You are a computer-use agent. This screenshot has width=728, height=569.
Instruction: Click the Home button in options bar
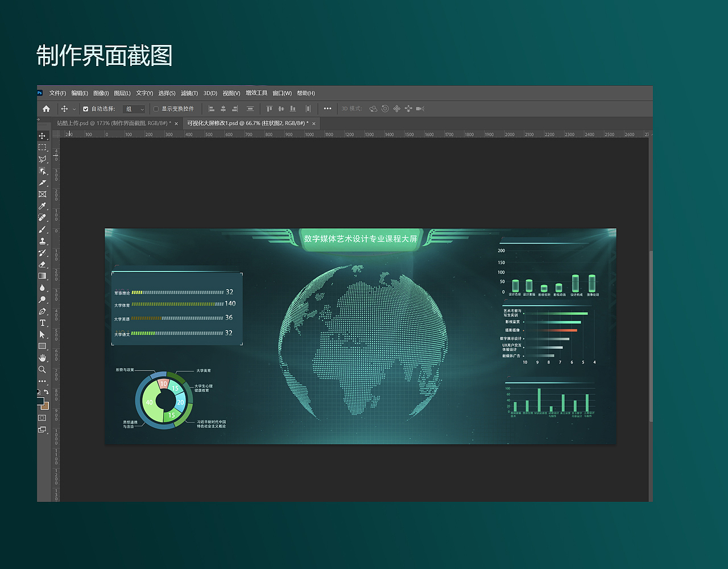(x=46, y=109)
